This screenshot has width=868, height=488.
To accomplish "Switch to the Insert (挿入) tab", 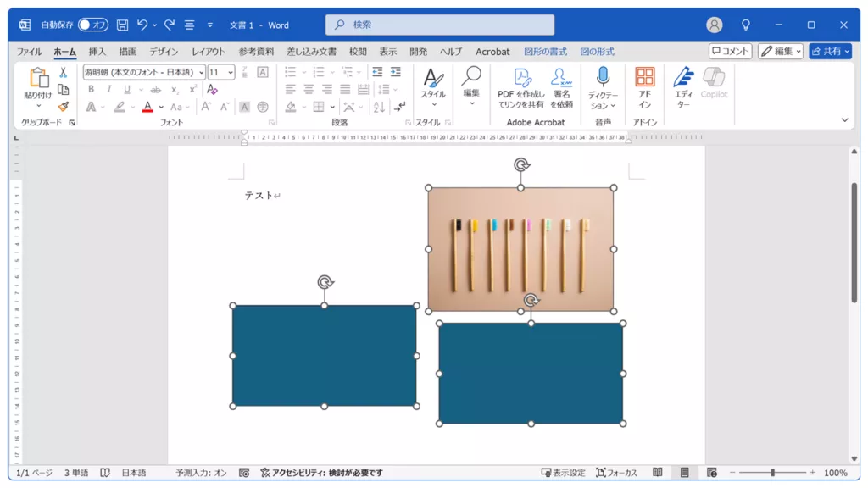I will pos(97,52).
